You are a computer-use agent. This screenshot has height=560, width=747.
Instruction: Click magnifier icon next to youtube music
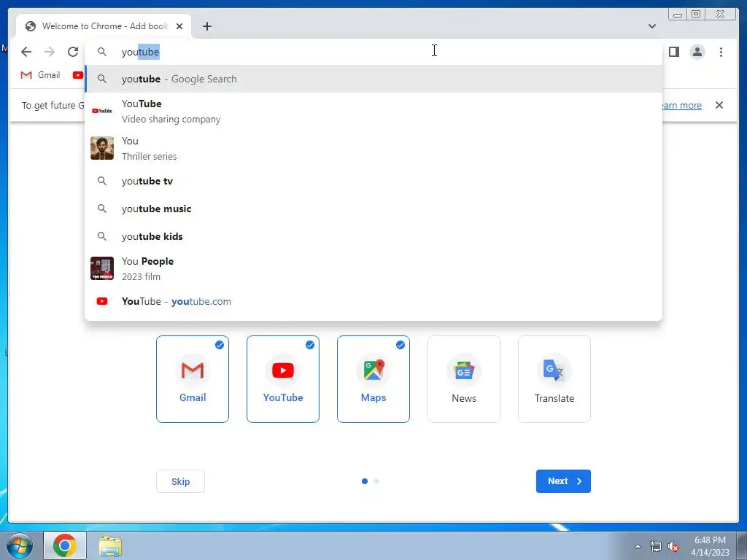pyautogui.click(x=102, y=209)
